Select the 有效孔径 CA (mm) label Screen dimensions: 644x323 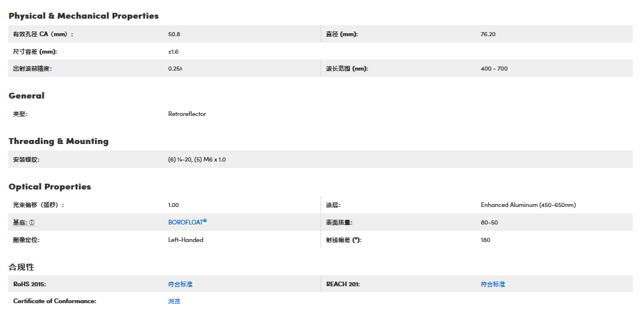click(x=43, y=34)
